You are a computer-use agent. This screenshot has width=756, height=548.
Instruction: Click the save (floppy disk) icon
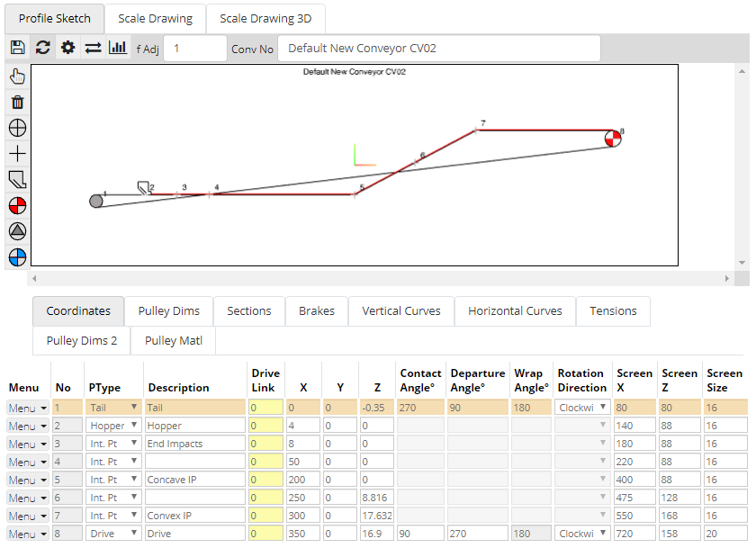click(17, 48)
